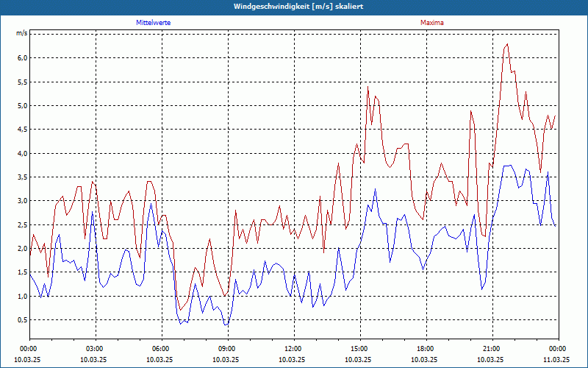The height and width of the screenshot is (368, 588).
Task: Click the '5,5' y-axis value
Action: tap(23, 82)
